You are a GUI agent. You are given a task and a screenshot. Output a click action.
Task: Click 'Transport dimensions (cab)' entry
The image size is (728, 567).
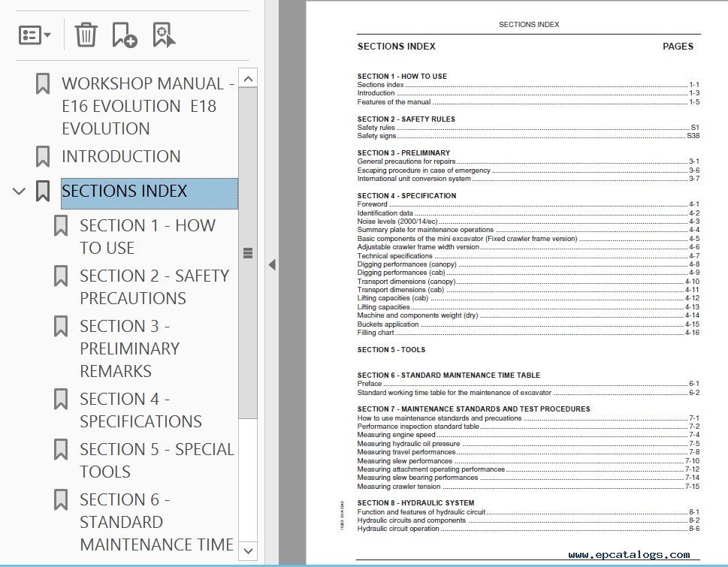point(528,290)
